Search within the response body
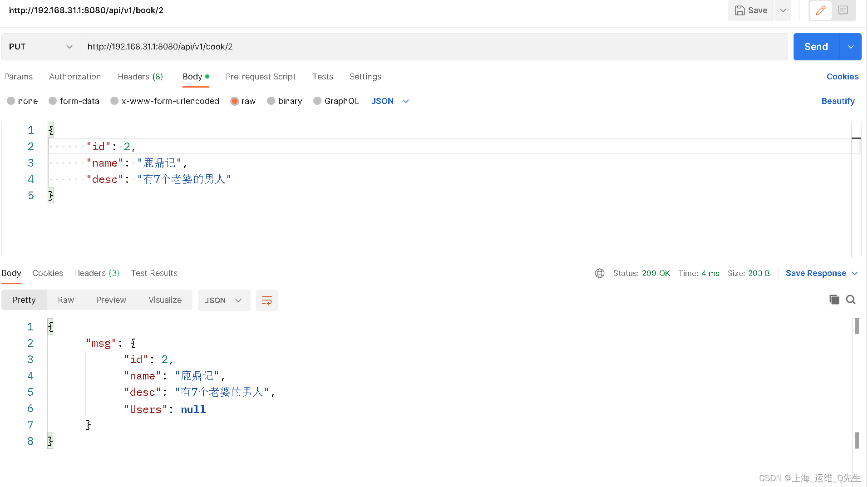This screenshot has height=487, width=868. coord(851,300)
